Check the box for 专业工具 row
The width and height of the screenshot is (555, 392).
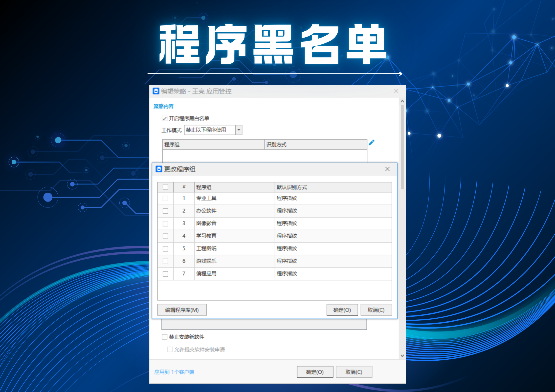[x=165, y=198]
